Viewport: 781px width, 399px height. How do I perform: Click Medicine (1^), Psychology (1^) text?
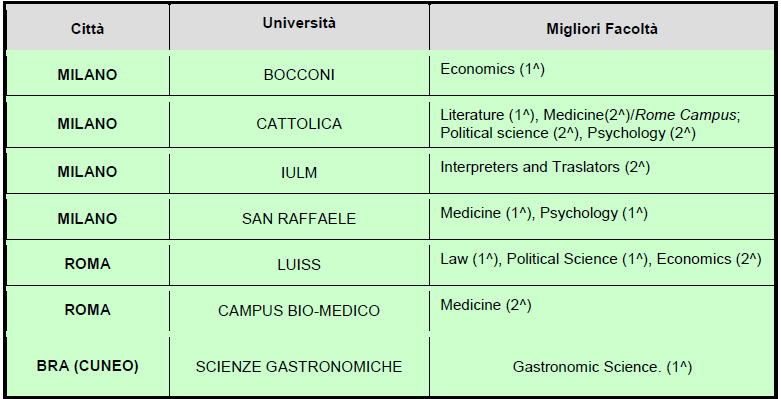pos(544,213)
